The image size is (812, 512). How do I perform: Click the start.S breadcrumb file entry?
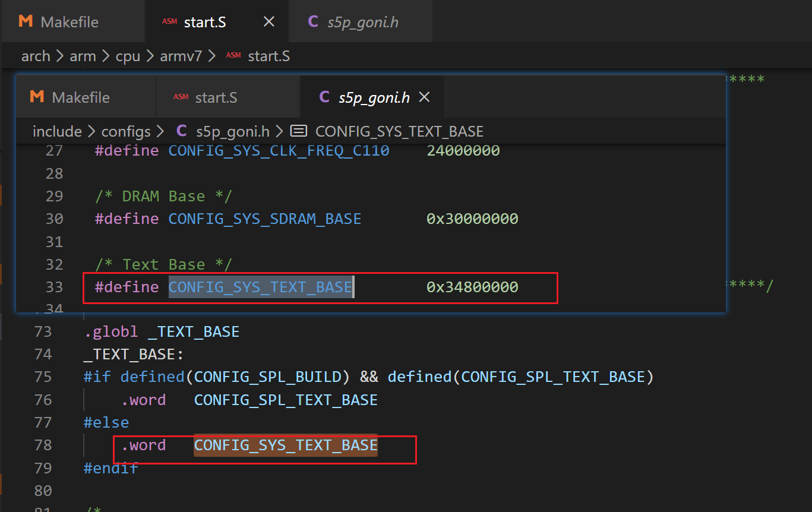tap(268, 56)
